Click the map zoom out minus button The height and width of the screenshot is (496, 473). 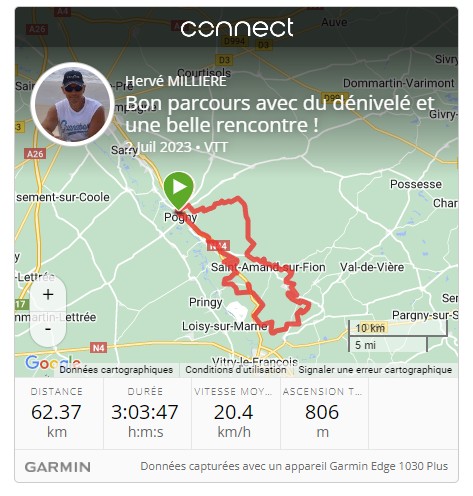point(48,329)
